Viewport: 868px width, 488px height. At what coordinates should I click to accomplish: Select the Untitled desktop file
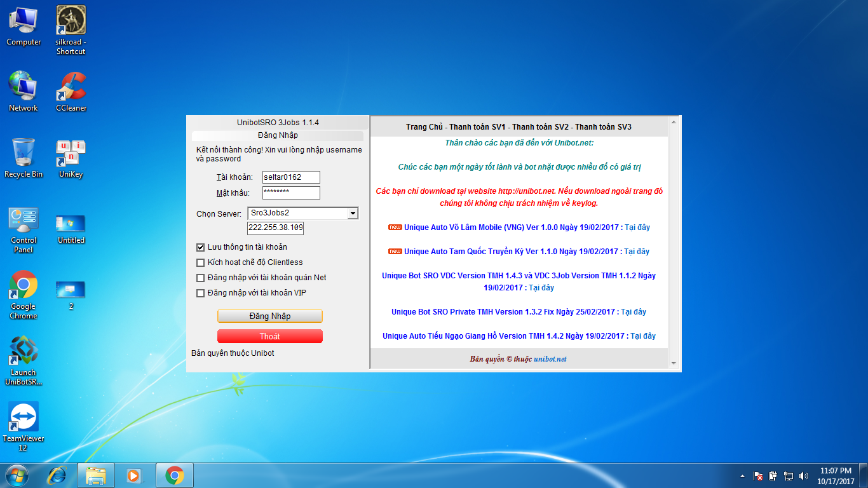71,228
